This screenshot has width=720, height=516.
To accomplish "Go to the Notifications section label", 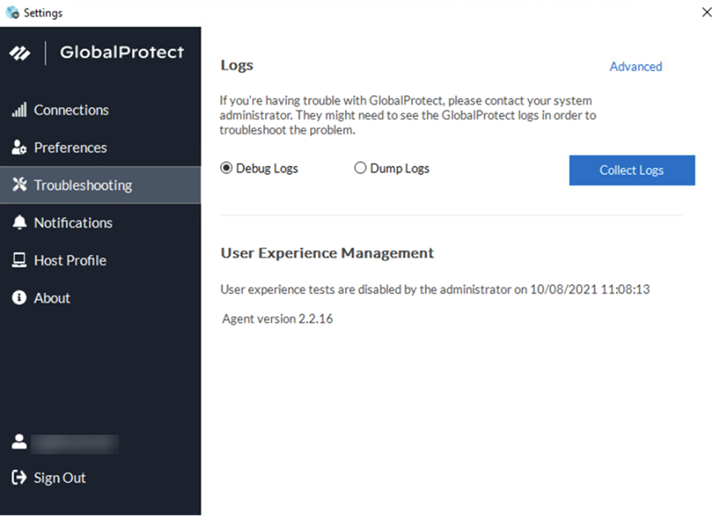I will (x=73, y=223).
